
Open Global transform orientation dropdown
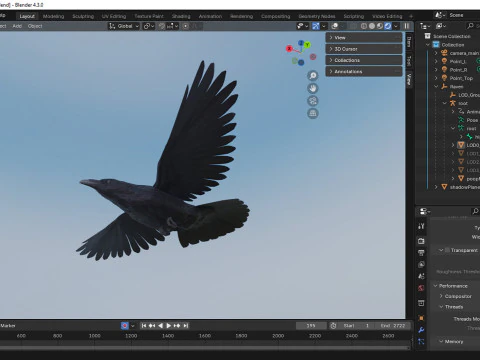(124, 26)
